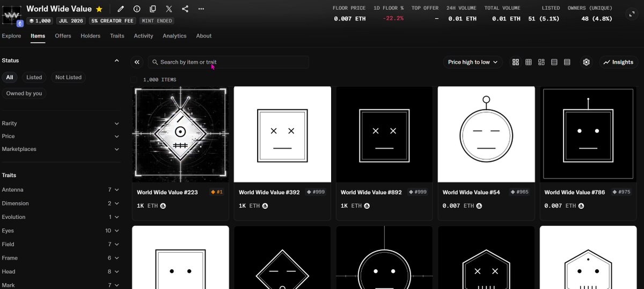Click the edit pencil icon

coord(121,9)
